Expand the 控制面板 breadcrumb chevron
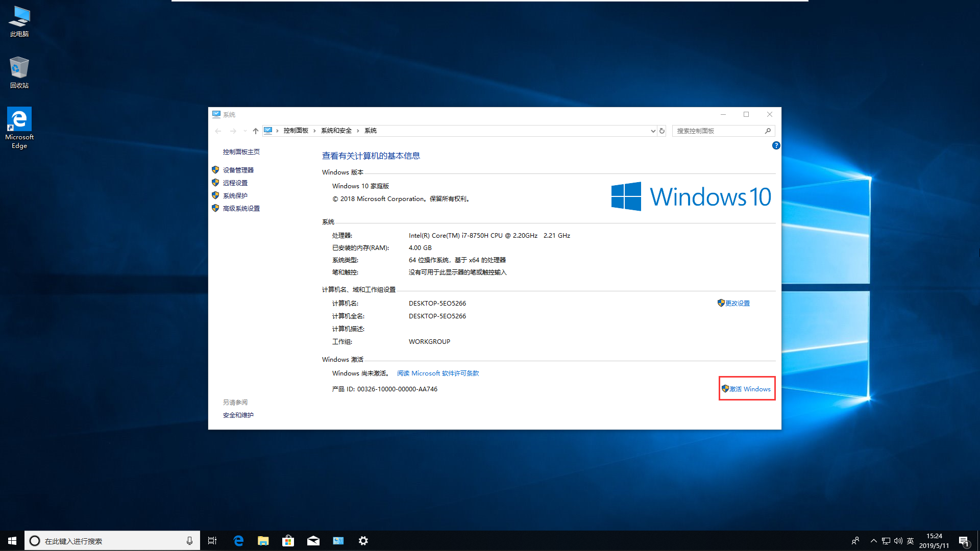Image resolution: width=980 pixels, height=551 pixels. tap(314, 131)
